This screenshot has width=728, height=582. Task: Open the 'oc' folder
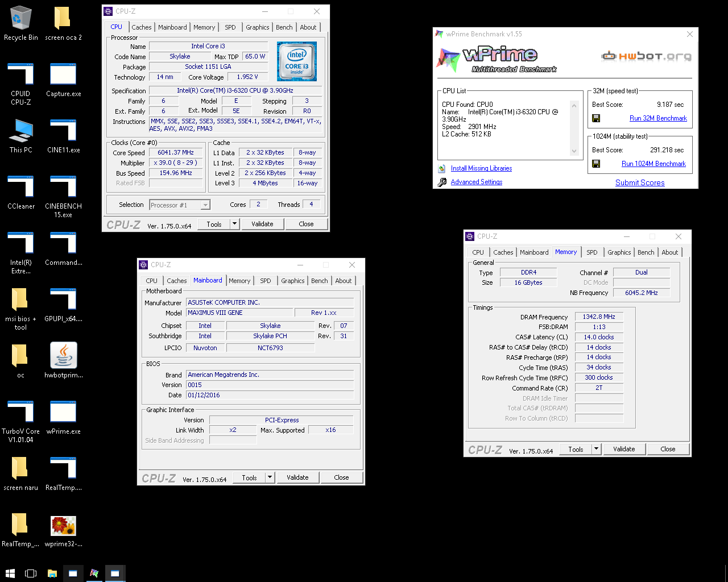point(21,361)
